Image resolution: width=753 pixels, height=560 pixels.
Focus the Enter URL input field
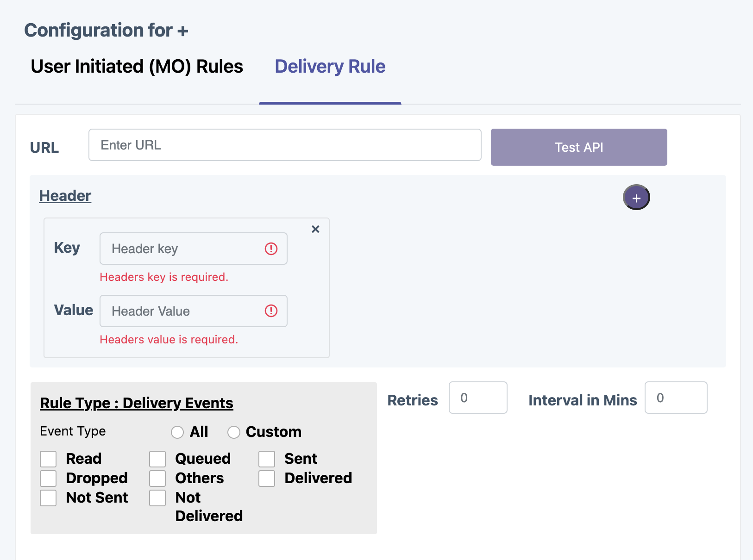click(x=285, y=145)
